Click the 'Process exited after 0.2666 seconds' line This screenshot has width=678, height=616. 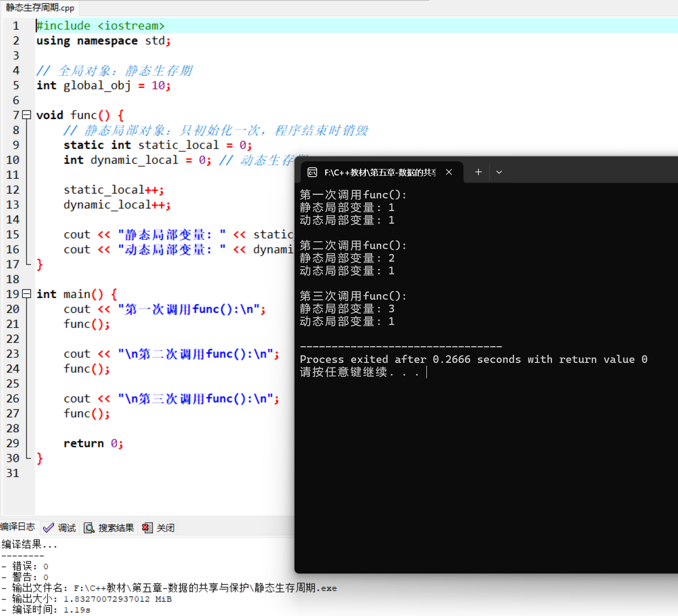click(x=474, y=359)
